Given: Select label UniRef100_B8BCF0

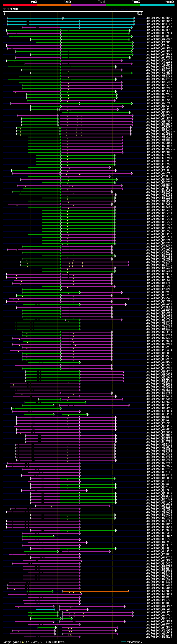Looking at the screenshot, I should [x=159, y=234].
